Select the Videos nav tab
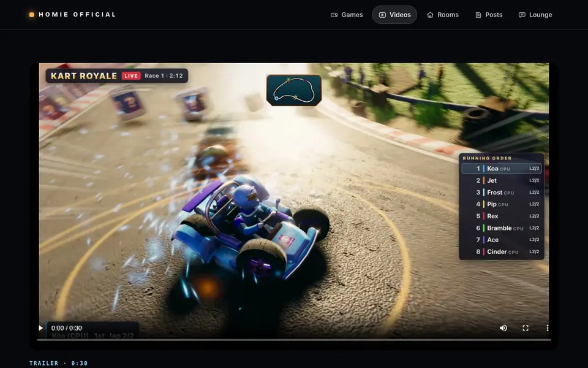588x368 pixels. pyautogui.click(x=394, y=15)
